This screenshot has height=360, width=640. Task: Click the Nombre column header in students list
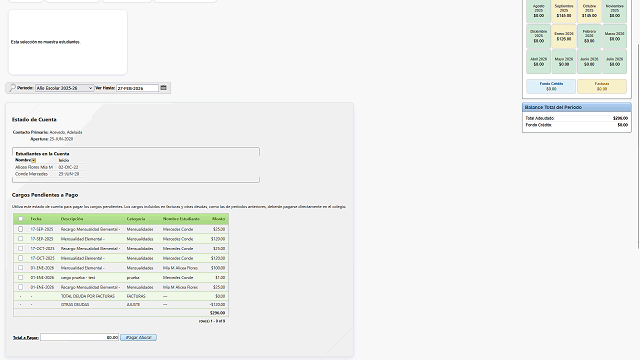pyautogui.click(x=23, y=160)
